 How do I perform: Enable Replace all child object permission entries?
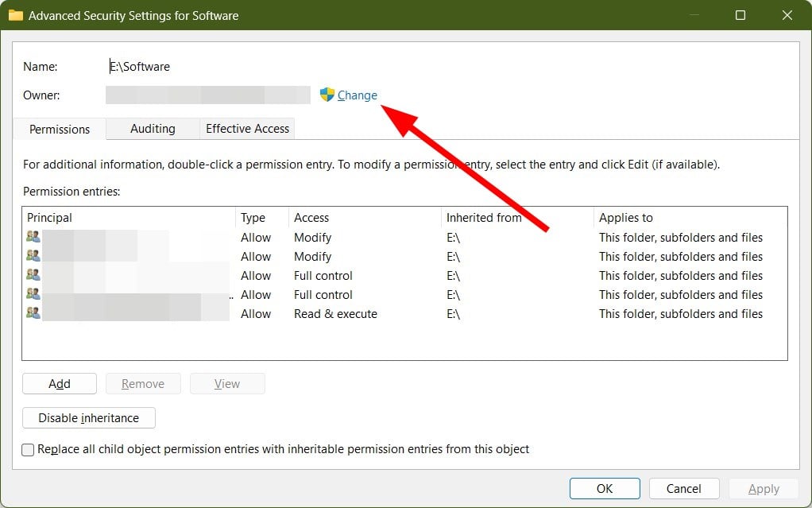(29, 450)
